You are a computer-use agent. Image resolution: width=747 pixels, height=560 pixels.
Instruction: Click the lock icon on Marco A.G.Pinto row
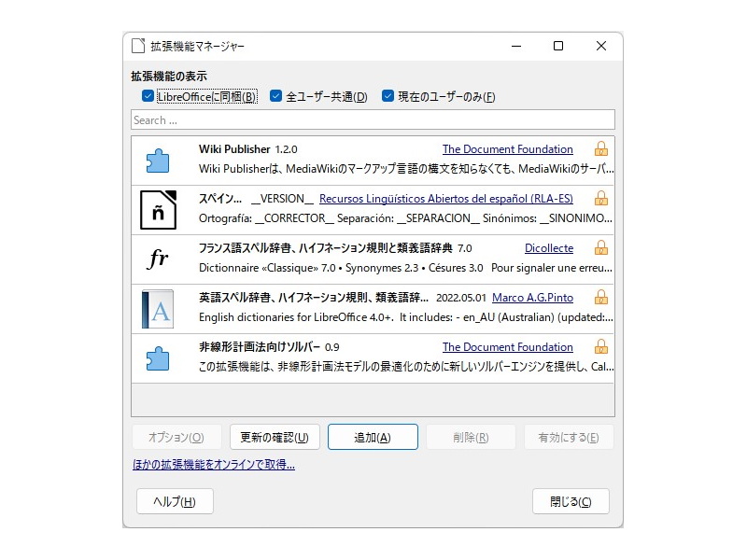click(x=601, y=297)
